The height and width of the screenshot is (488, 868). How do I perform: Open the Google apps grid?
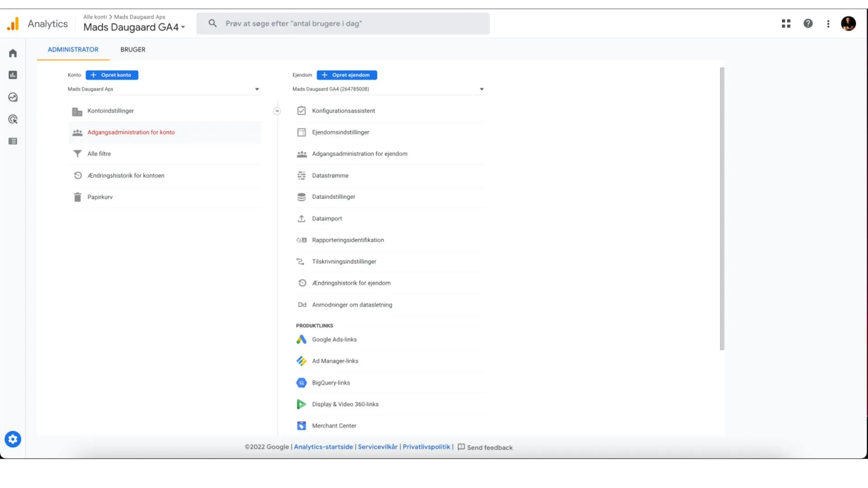(x=786, y=23)
